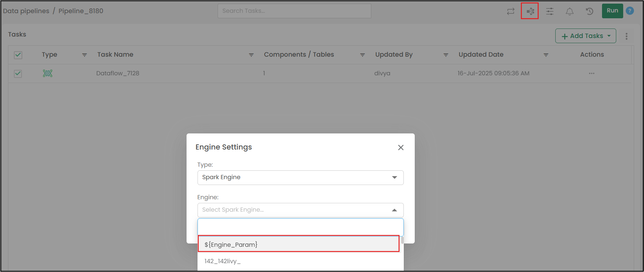
Task: Open the run history clock icon
Action: pyautogui.click(x=589, y=11)
